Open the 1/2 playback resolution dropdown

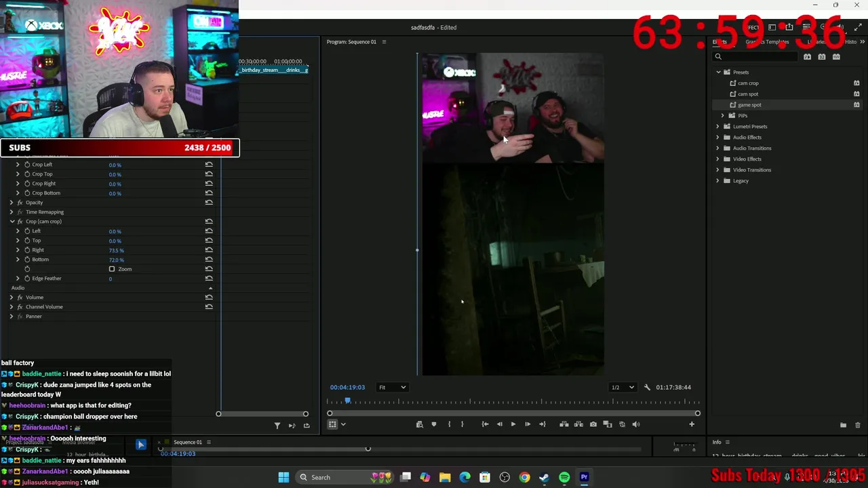point(623,387)
